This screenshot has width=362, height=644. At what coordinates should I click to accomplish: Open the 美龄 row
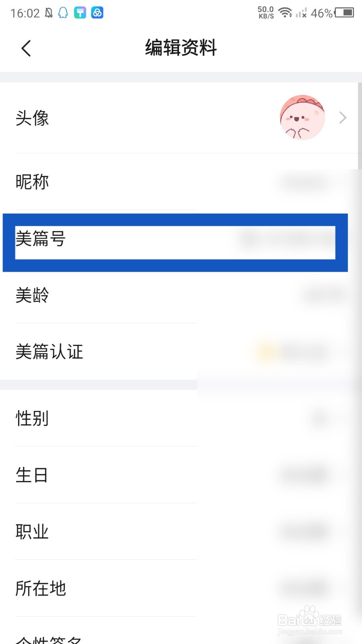pos(179,295)
